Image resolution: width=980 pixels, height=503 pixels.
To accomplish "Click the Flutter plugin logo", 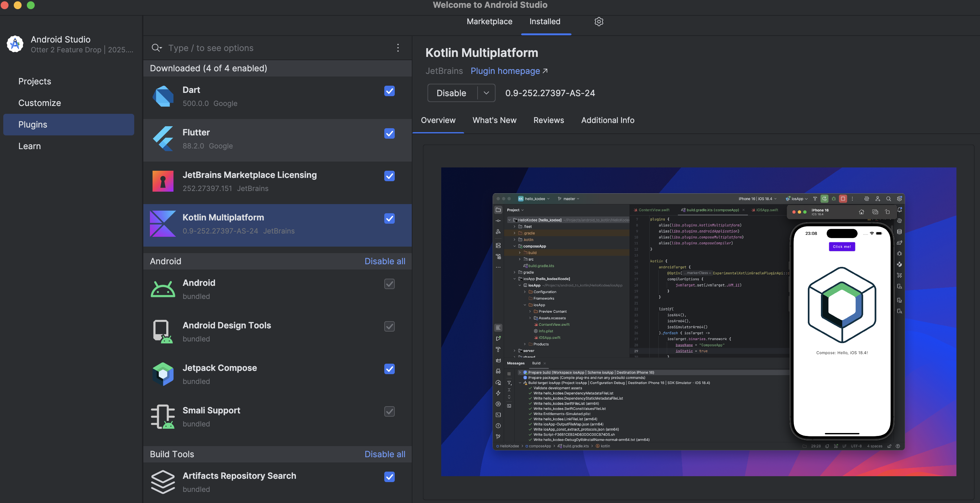I will (x=163, y=139).
